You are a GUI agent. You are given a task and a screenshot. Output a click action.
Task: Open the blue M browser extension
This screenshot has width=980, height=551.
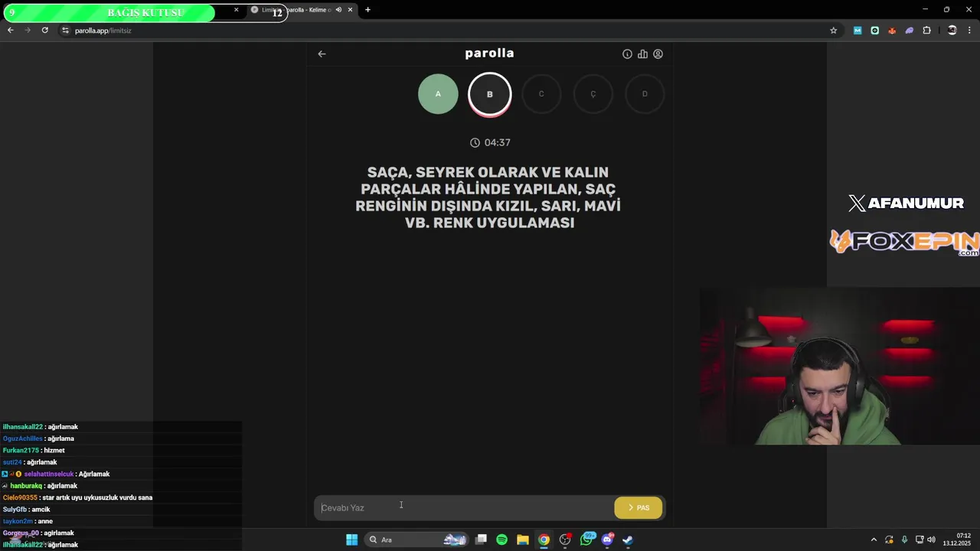coord(857,31)
